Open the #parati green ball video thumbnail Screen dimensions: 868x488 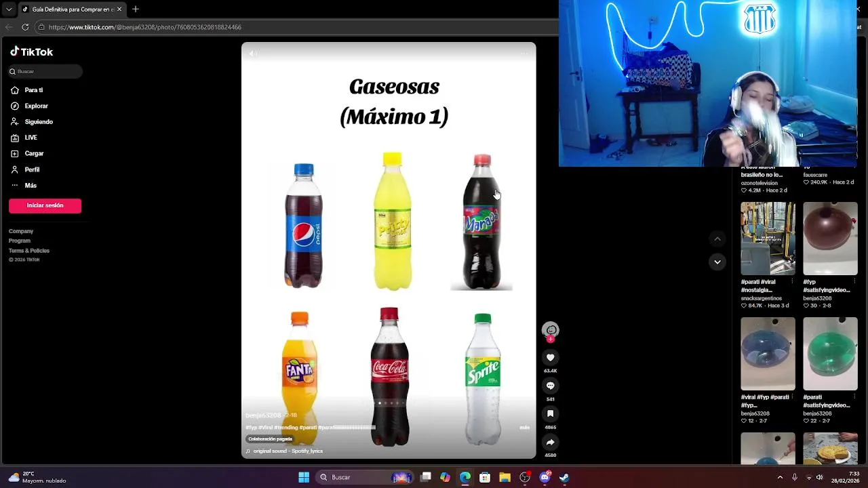(x=830, y=354)
